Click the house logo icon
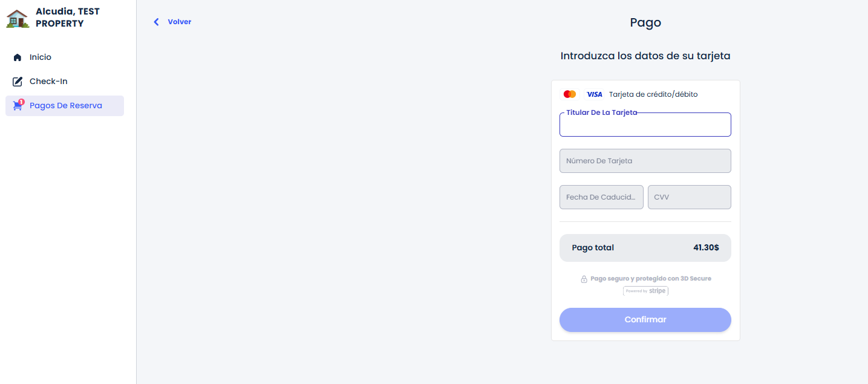 [18, 18]
